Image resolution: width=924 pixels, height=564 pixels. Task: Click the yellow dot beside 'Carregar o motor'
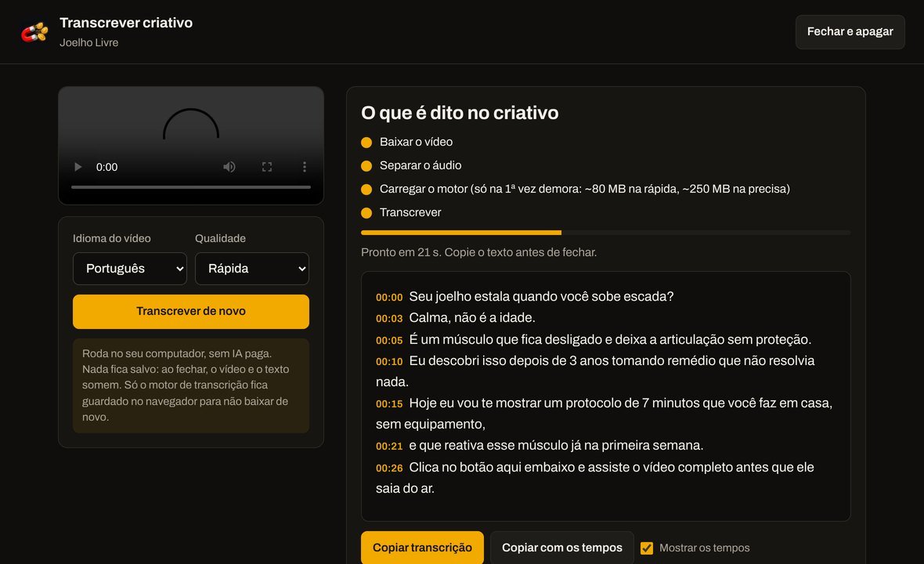coord(366,190)
